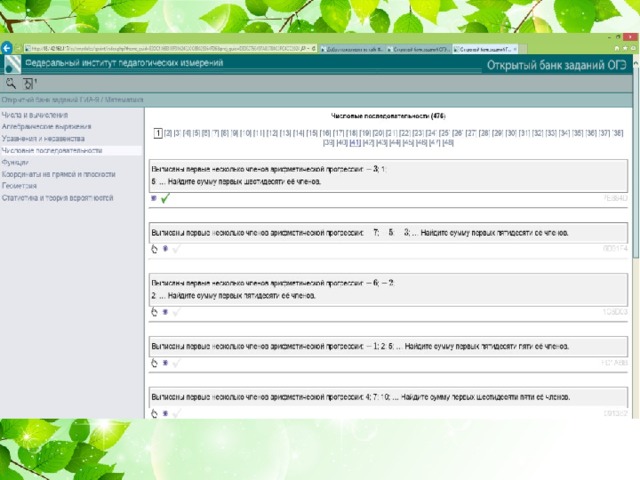640x480 pixels.
Task: Click the page vertical scrollbar thumb
Action: [636, 163]
